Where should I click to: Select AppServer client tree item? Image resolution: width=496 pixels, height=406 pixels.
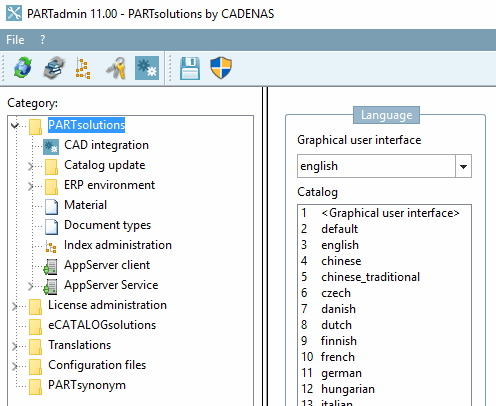tap(107, 265)
